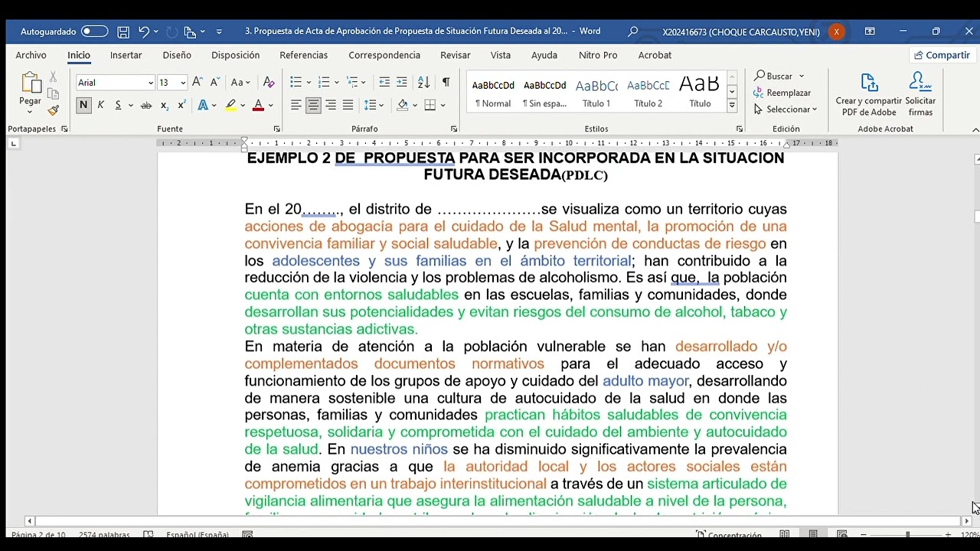Click the yellow text highlight color button
The height and width of the screenshot is (551, 980).
pyautogui.click(x=230, y=105)
